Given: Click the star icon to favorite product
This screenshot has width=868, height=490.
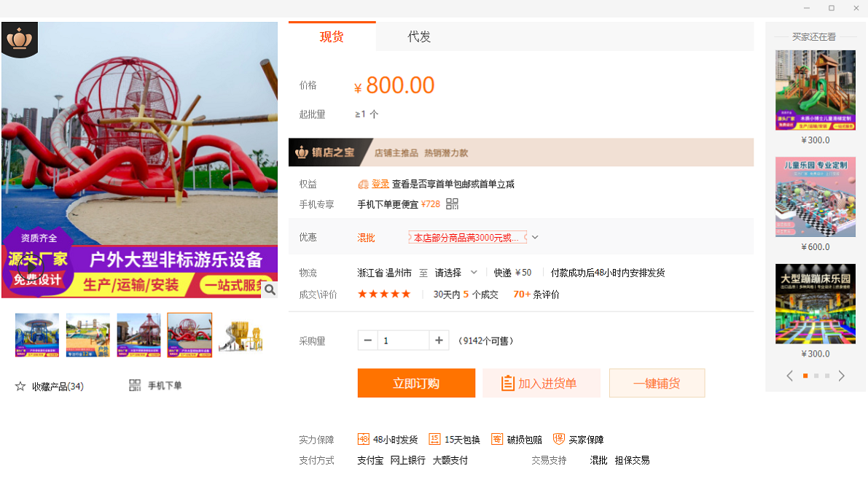Looking at the screenshot, I should (20, 386).
